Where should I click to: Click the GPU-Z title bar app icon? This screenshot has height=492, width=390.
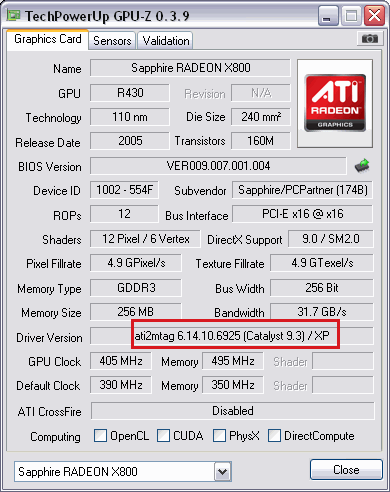(14, 15)
